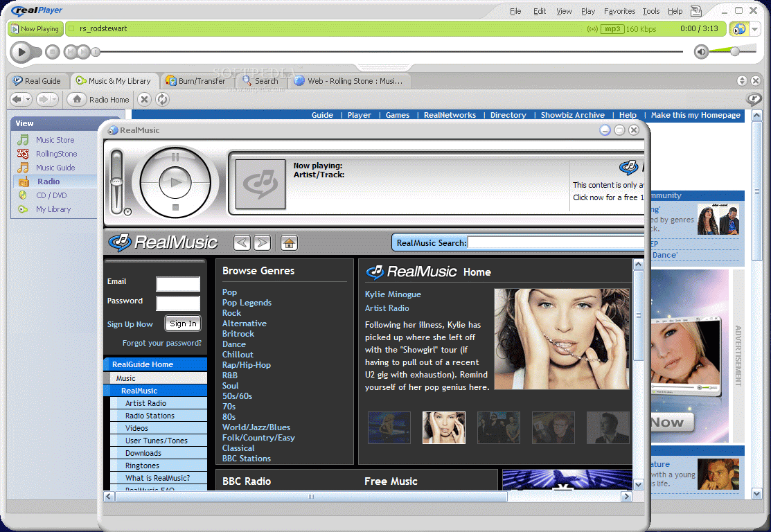The height and width of the screenshot is (532, 771).
Task: Click the globe icon beside the time display
Action: click(739, 28)
